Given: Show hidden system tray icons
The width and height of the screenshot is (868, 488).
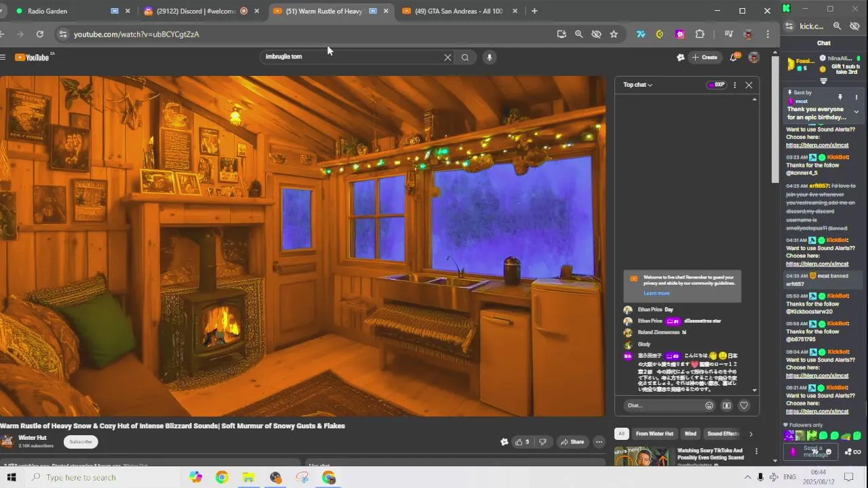Looking at the screenshot, I should pyautogui.click(x=748, y=477).
